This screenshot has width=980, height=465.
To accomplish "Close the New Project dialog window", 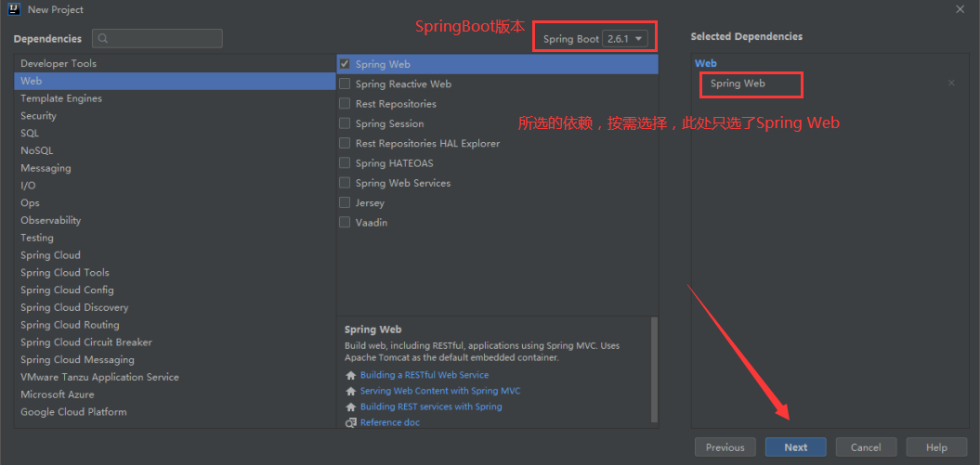I will tap(960, 9).
